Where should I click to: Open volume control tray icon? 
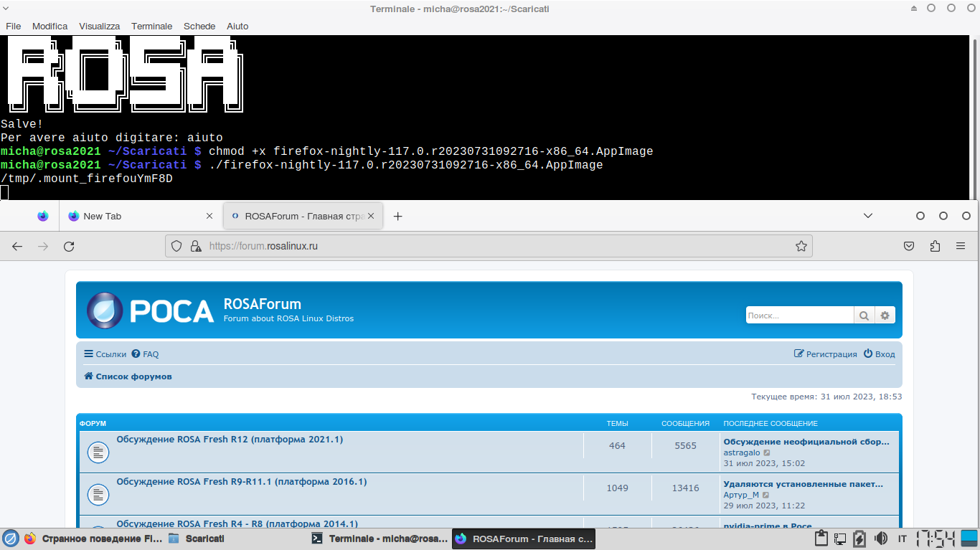(881, 539)
